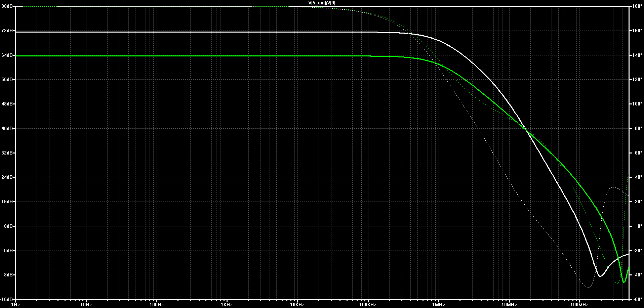Click the 100KHz frequency axis label
The image size is (644, 308).
point(368,305)
